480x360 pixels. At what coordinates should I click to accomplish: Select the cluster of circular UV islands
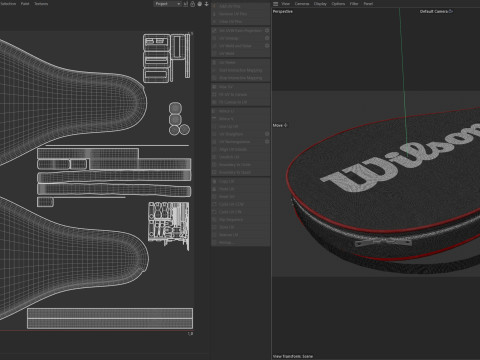pyautogui.click(x=179, y=119)
